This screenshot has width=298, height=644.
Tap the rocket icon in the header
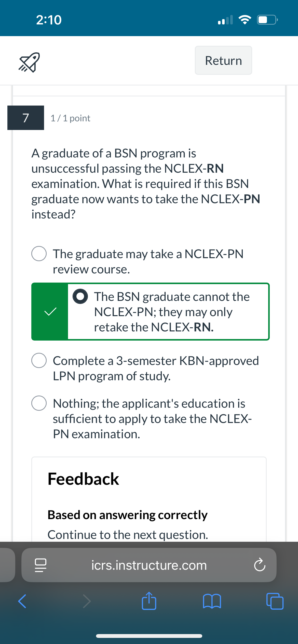pyautogui.click(x=29, y=62)
